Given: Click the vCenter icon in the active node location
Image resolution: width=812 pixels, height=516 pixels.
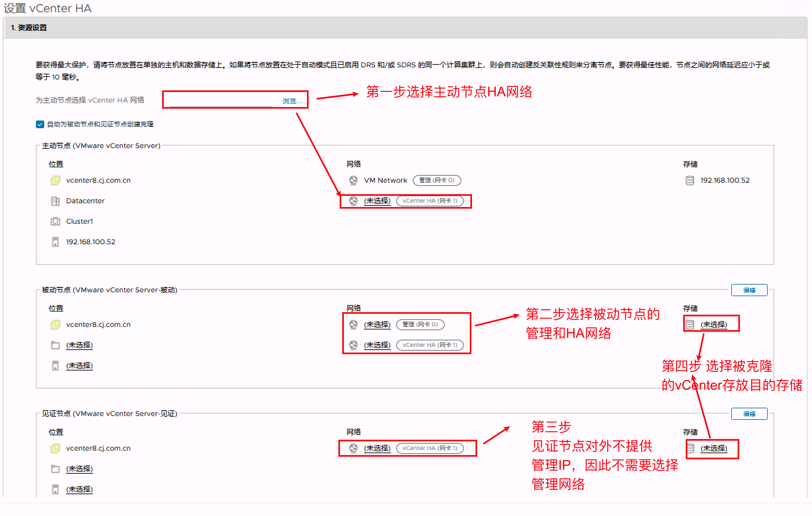Looking at the screenshot, I should (55, 180).
